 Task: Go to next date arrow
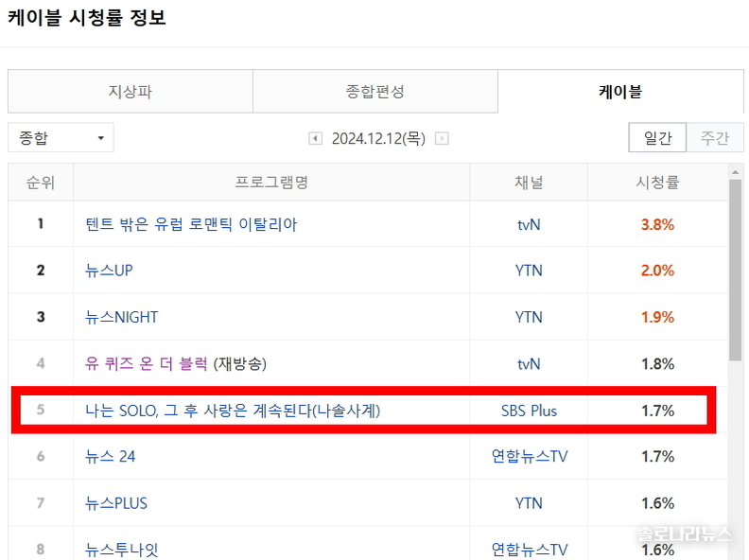[442, 138]
